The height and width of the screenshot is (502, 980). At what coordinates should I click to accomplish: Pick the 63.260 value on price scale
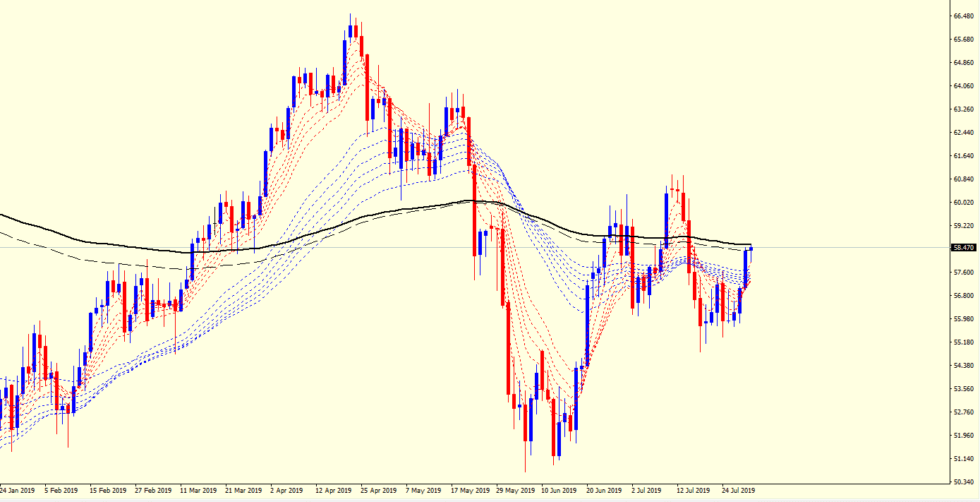(964, 109)
